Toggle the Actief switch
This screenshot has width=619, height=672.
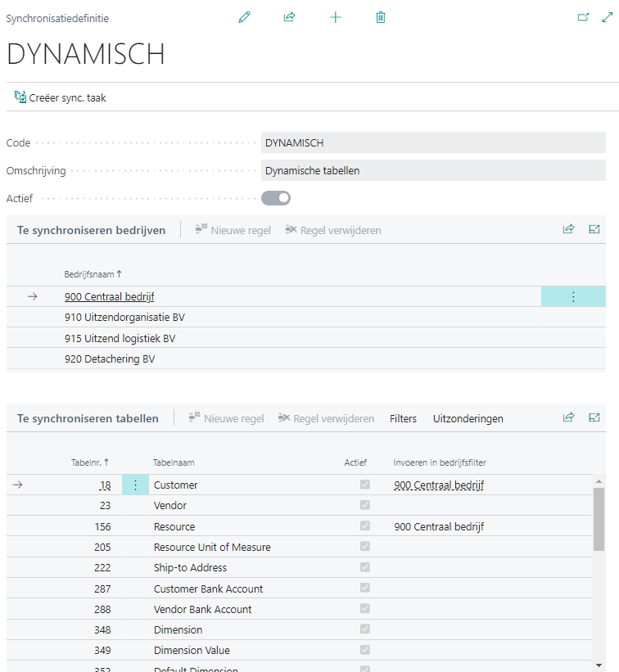coord(276,197)
